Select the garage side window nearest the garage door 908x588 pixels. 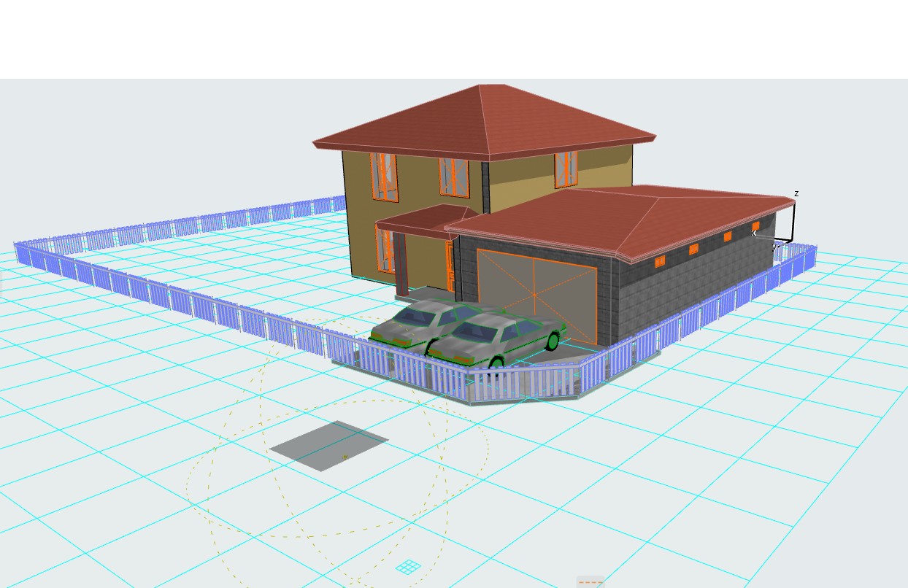[660, 261]
